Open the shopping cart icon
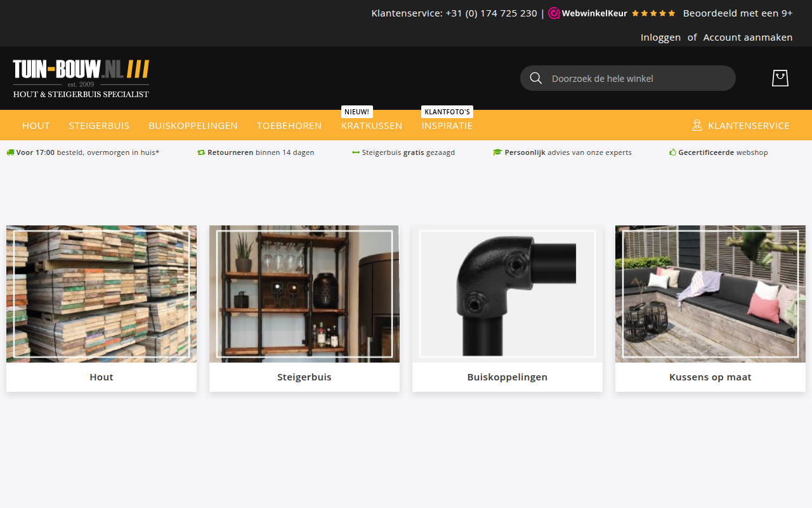This screenshot has width=812, height=508. click(x=780, y=78)
